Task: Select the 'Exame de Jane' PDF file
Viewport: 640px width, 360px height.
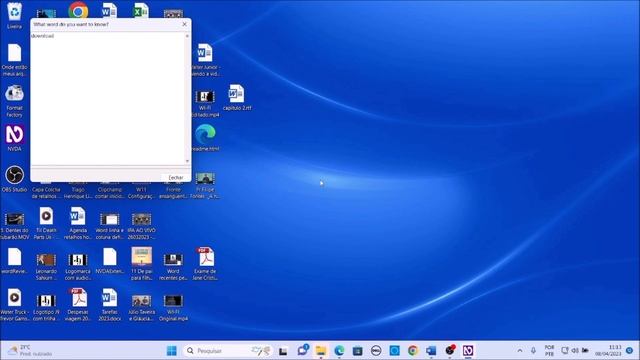Action: pos(205,264)
